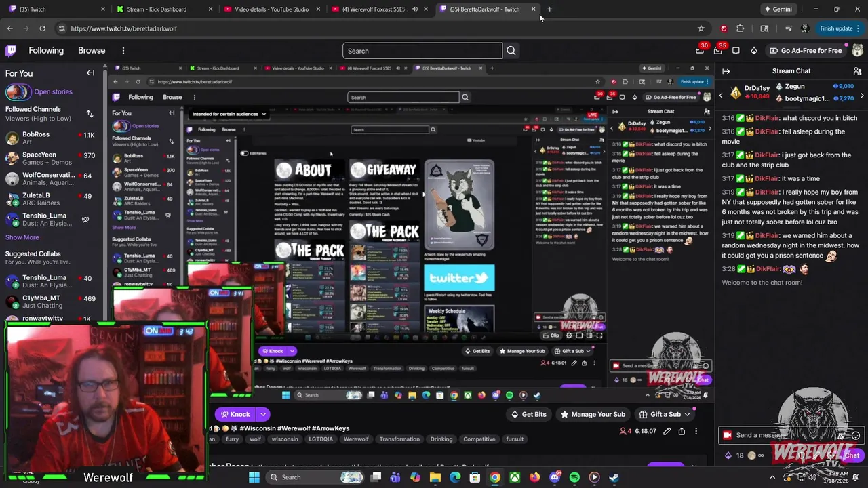Image resolution: width=868 pixels, height=488 pixels.
Task: Open Steam from the Windows taskbar
Action: point(614,477)
